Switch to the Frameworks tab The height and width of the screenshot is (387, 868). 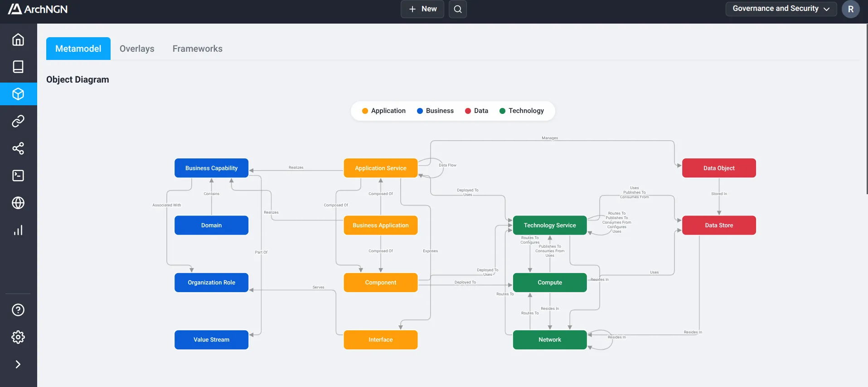pyautogui.click(x=198, y=49)
